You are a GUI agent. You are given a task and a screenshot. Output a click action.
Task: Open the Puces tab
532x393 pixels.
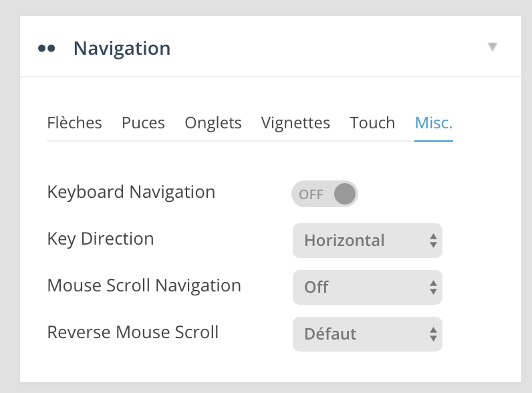[143, 123]
